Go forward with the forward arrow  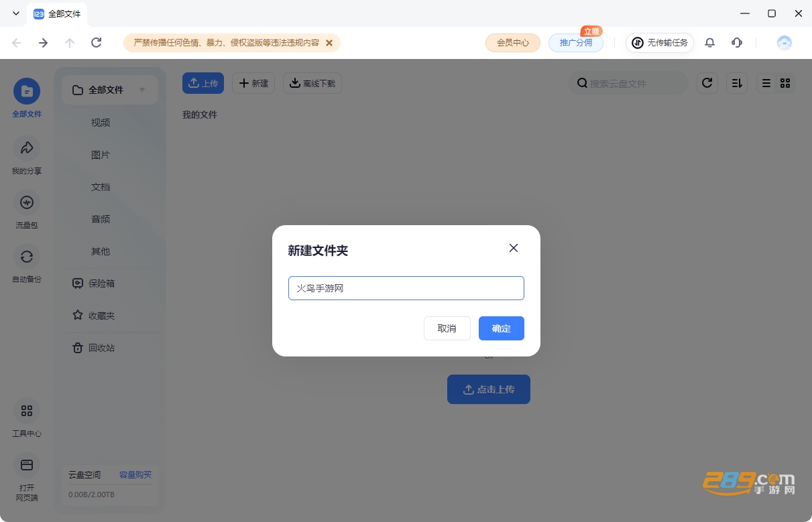click(x=43, y=43)
